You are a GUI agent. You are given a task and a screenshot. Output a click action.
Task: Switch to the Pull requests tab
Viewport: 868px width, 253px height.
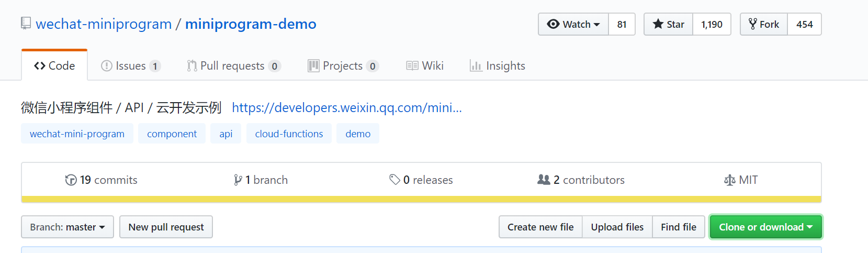coord(234,65)
